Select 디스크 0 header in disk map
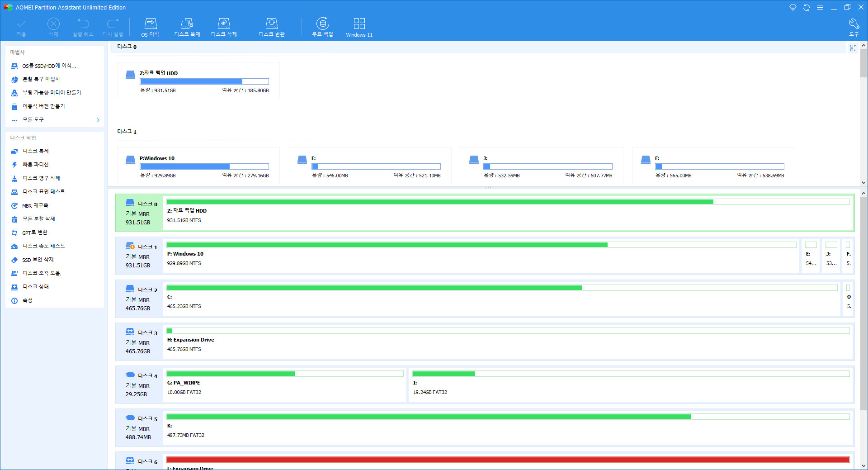 139,213
